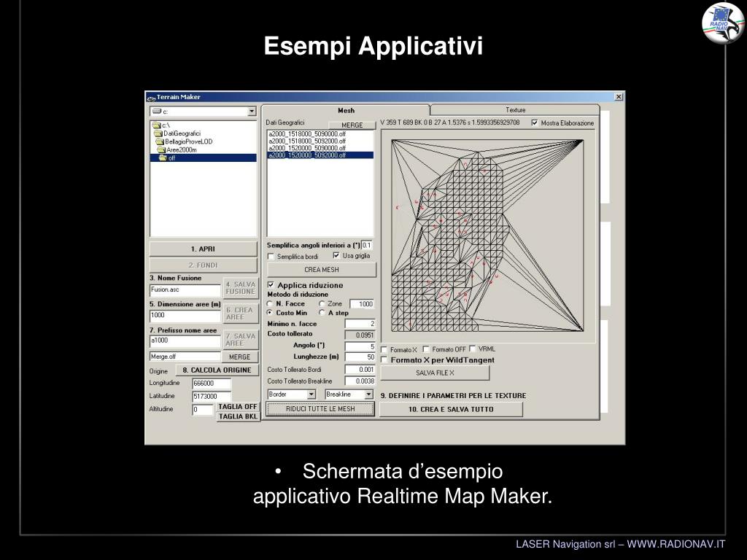Click the Altitudine input field

203,410
